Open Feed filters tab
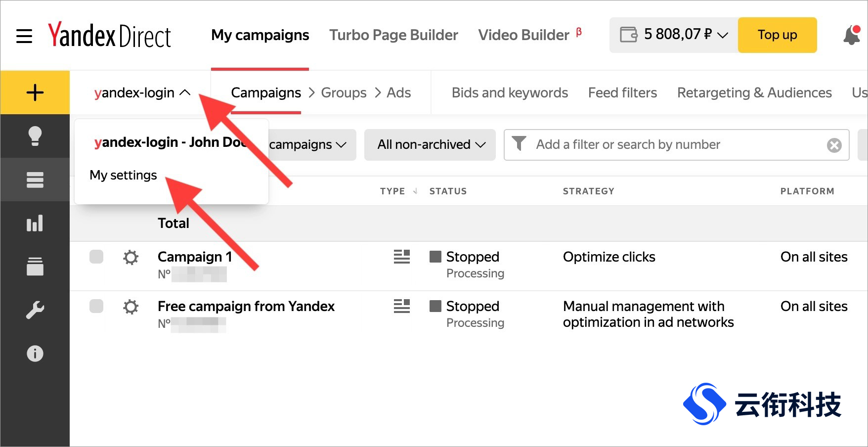The height and width of the screenshot is (447, 868). coord(622,93)
